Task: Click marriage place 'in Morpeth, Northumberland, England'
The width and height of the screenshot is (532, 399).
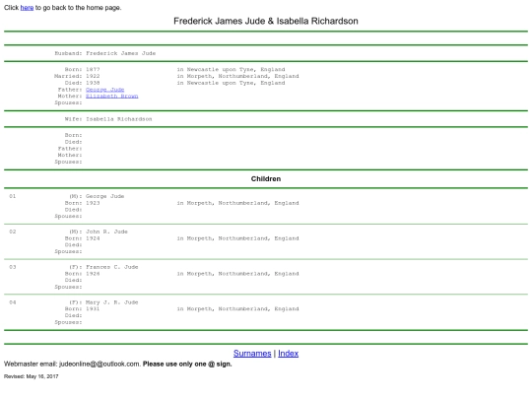Action: [x=237, y=76]
